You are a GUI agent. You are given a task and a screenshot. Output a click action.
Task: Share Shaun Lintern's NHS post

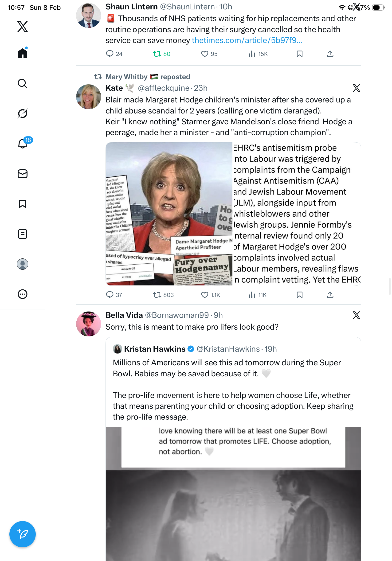[330, 54]
